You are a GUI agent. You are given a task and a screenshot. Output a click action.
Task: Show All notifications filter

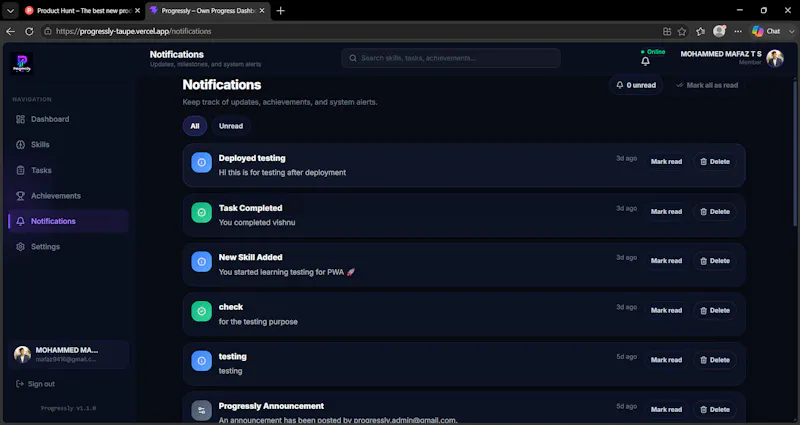coord(195,126)
